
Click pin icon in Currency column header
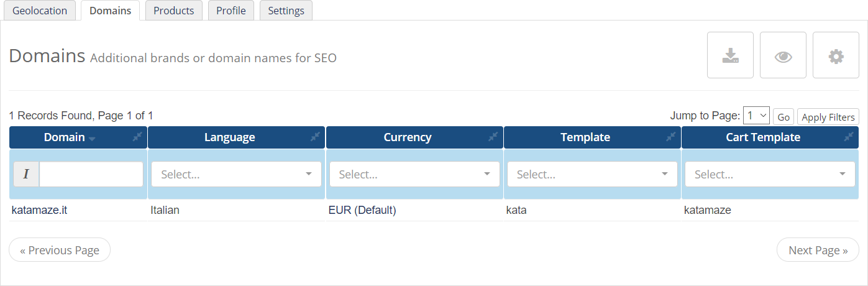[493, 137]
